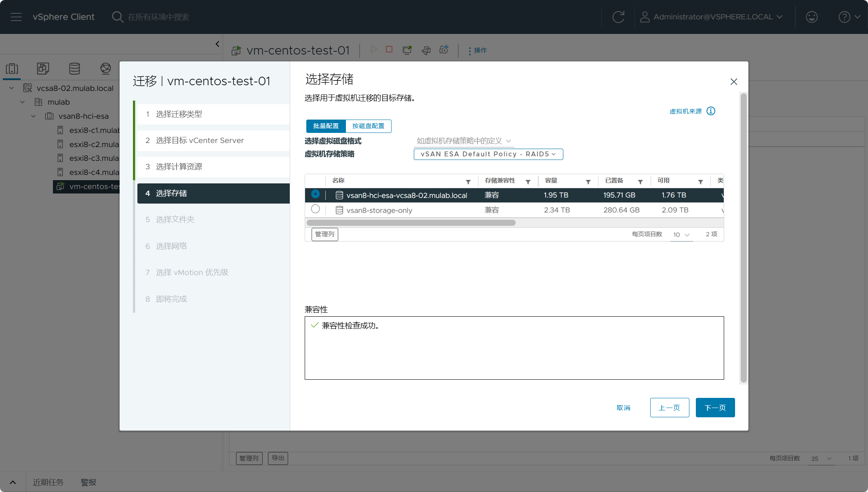Select vsan8-storage-only datastore radio button
Image resolution: width=868 pixels, height=492 pixels.
(315, 209)
